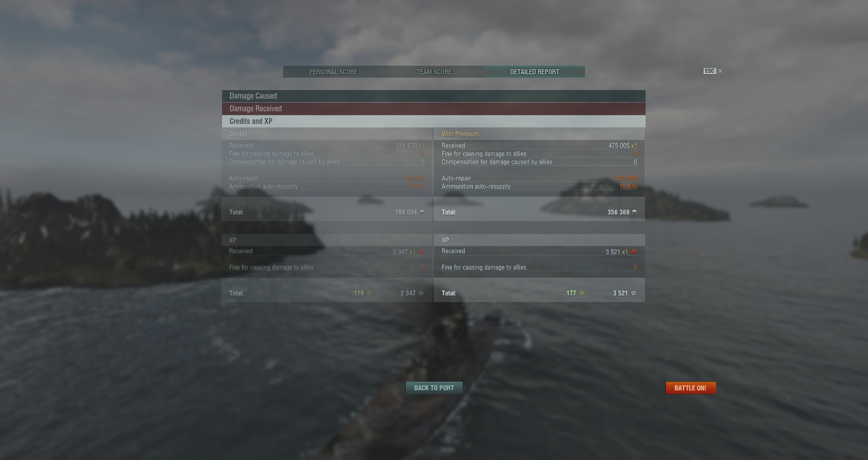The image size is (868, 460).
Task: Click the Back to Port button
Action: point(434,388)
